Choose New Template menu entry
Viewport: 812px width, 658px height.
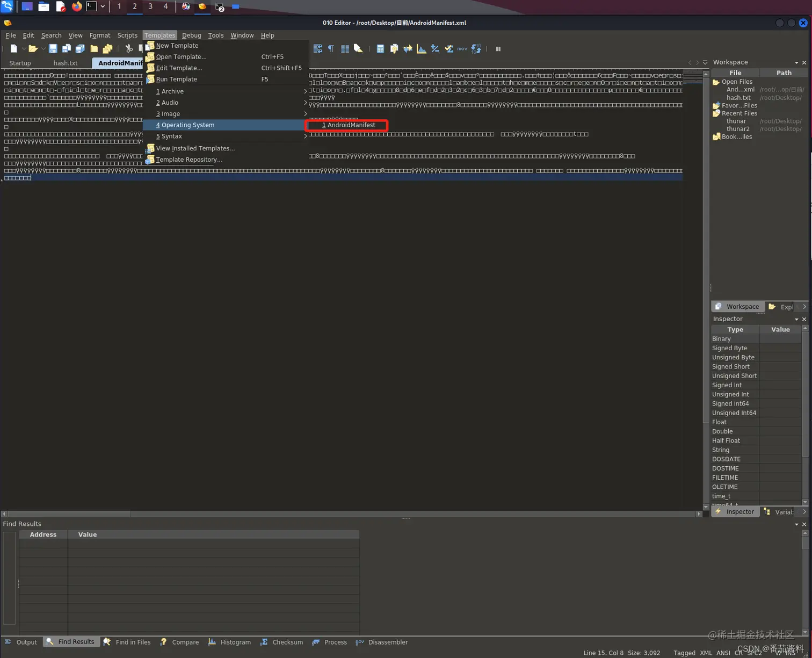(226, 46)
